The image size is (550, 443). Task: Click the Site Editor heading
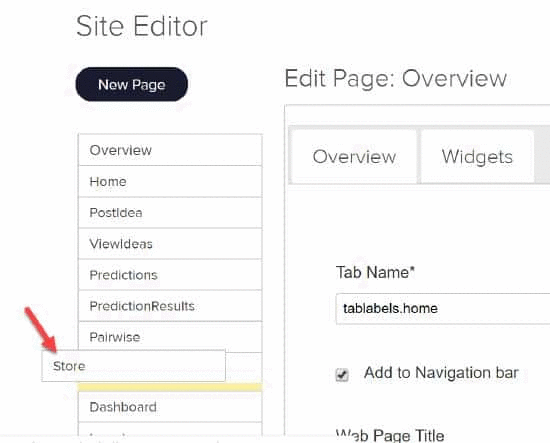point(142,26)
